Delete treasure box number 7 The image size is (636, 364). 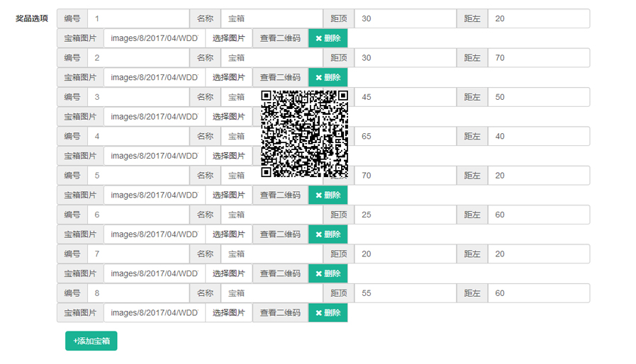pyautogui.click(x=328, y=273)
